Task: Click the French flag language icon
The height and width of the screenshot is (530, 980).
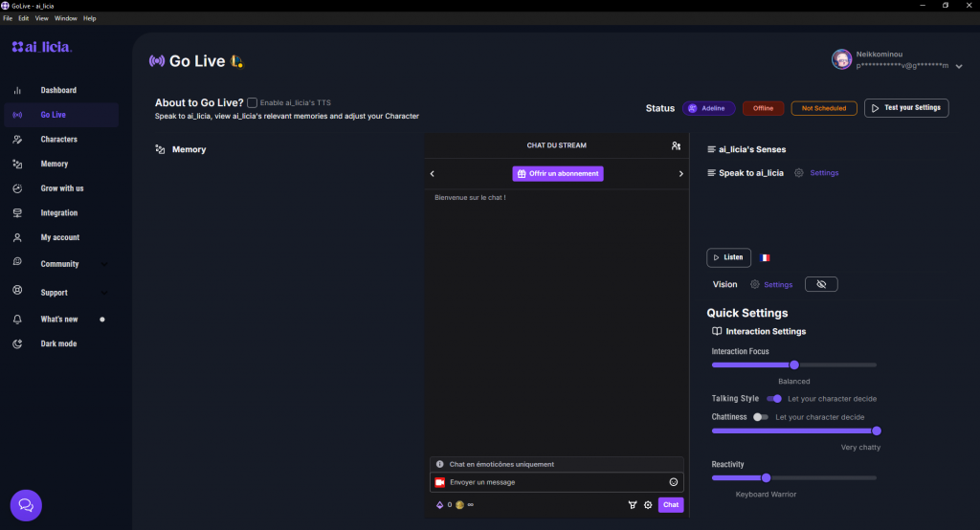Action: [x=764, y=257]
